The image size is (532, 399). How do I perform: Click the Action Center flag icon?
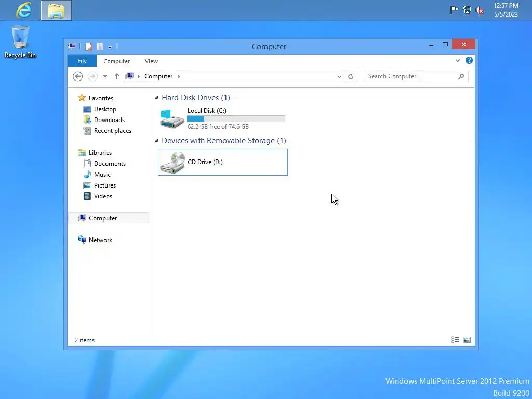454,10
